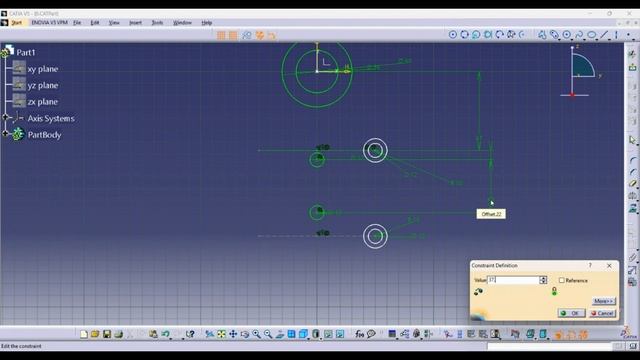The height and width of the screenshot is (360, 640).
Task: Toggle the Reference checkbox
Action: 562,280
